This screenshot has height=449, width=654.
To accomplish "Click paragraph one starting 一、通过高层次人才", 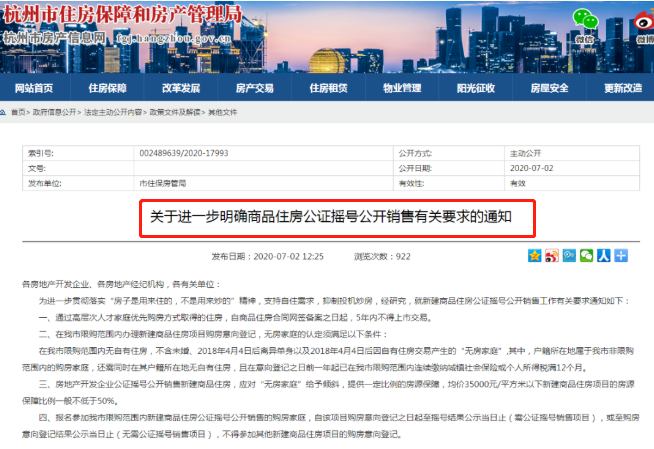I will (x=236, y=318).
